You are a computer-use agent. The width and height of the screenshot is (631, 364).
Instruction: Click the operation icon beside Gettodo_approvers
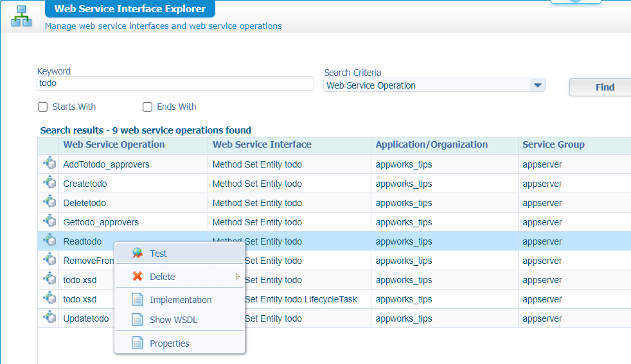[49, 221]
